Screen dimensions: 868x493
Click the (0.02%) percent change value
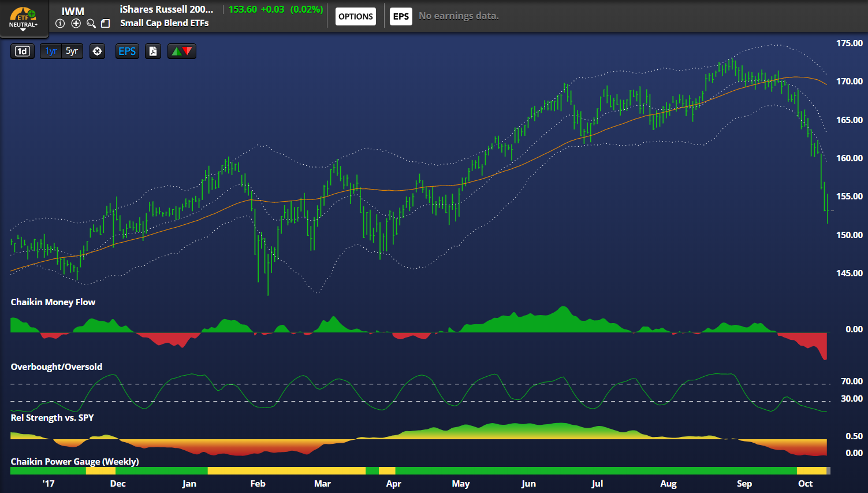point(307,9)
